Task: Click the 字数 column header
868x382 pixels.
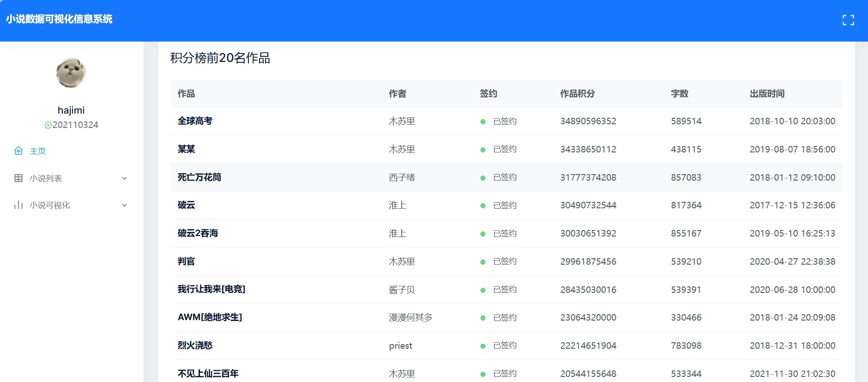Action: 680,93
